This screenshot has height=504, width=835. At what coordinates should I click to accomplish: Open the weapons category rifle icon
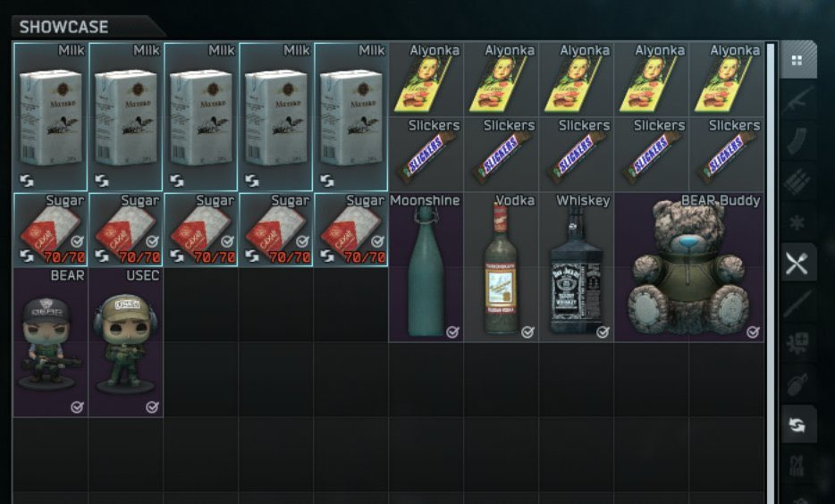pos(797,99)
